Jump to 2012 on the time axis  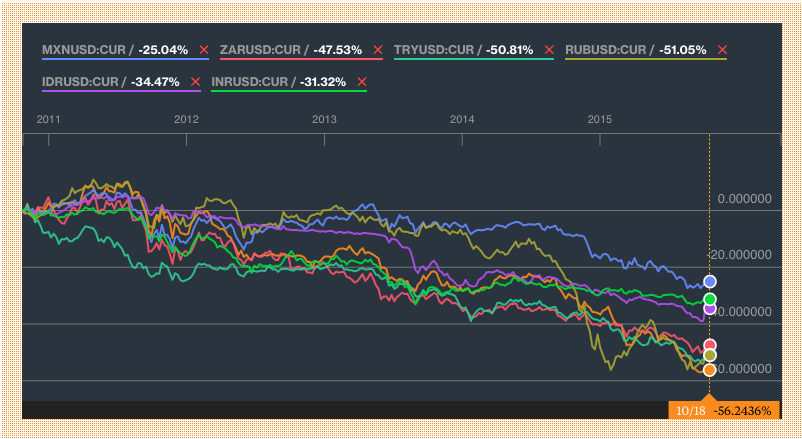186,119
